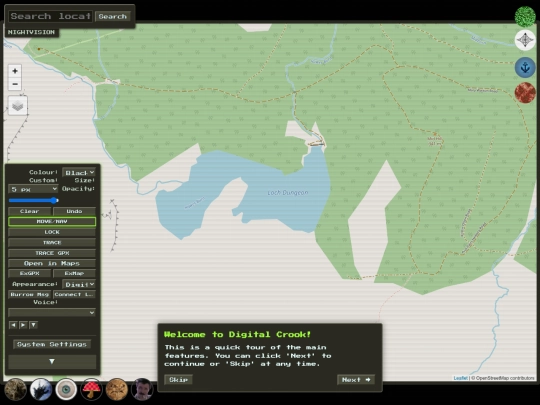The width and height of the screenshot is (540, 405).
Task: Click the Search button
Action: coord(113,16)
